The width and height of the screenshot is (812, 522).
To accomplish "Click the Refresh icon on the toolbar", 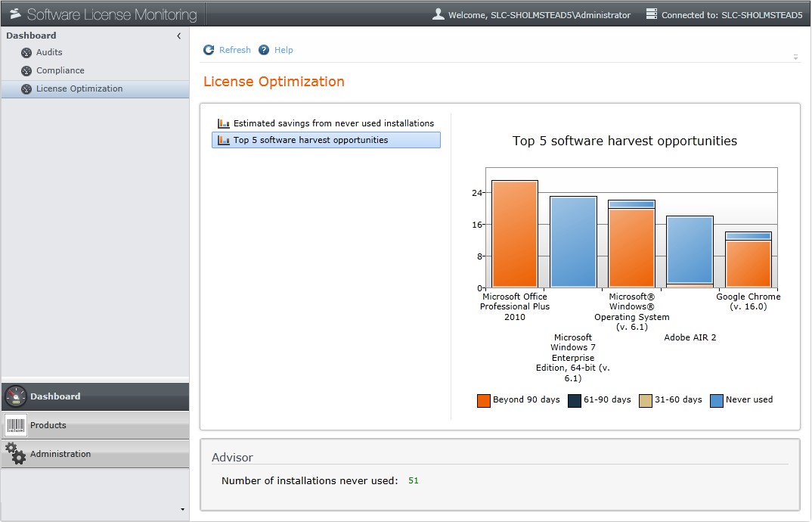I will 208,49.
